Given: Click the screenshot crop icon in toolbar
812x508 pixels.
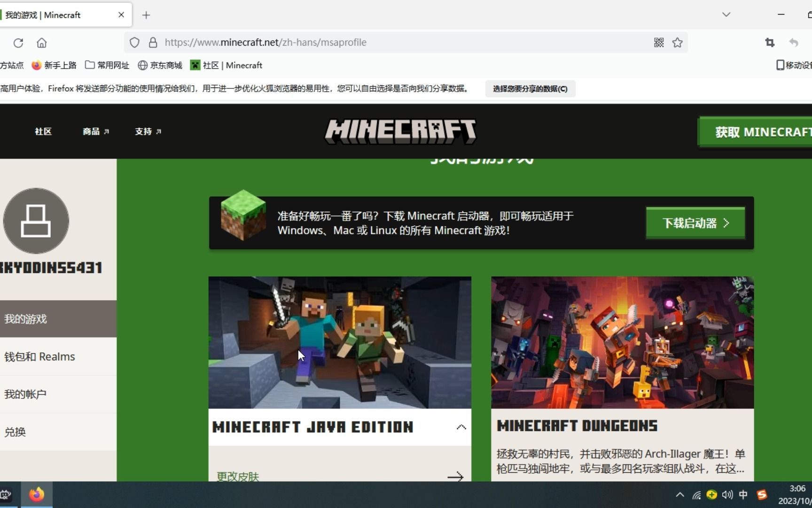Looking at the screenshot, I should [x=770, y=42].
